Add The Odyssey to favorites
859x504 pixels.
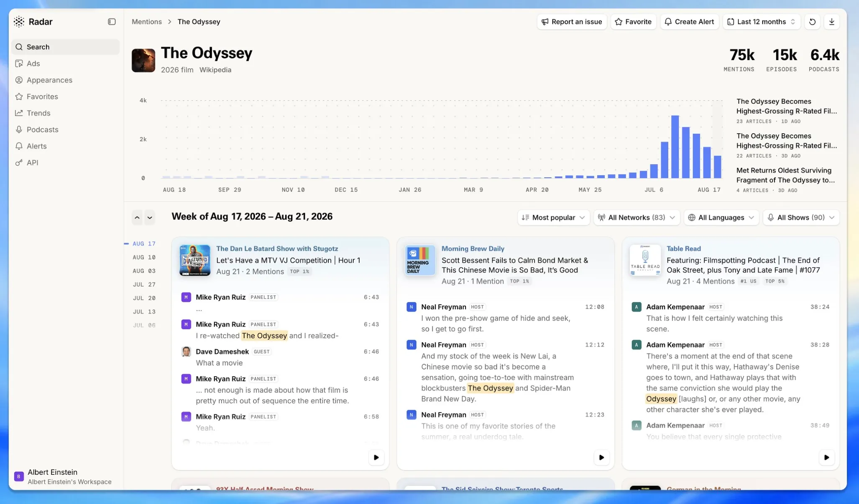click(633, 22)
